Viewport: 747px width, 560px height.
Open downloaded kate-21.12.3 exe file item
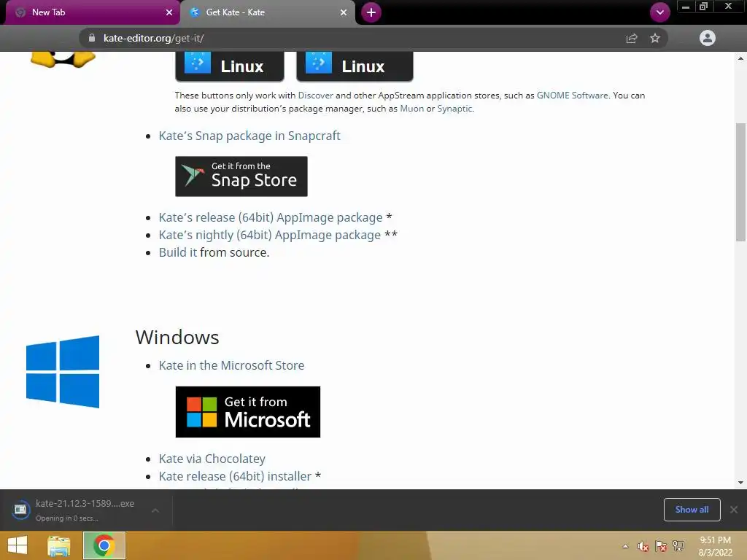pos(85,510)
